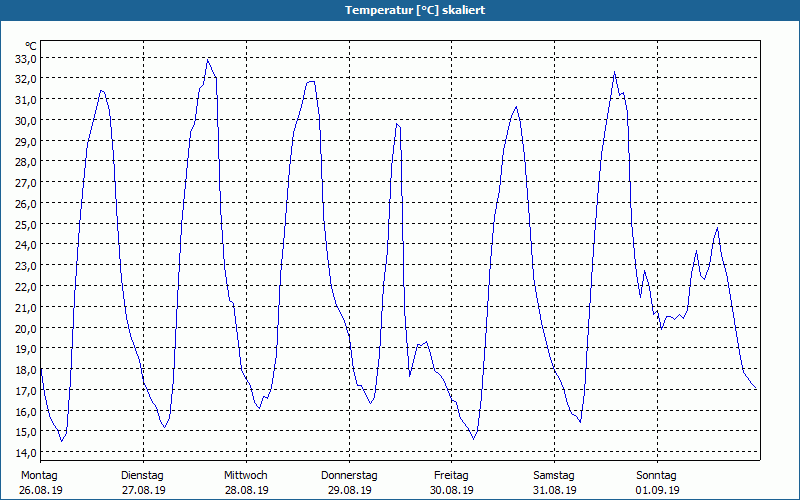
Task: Click the °C unit label
Action: tap(31, 47)
